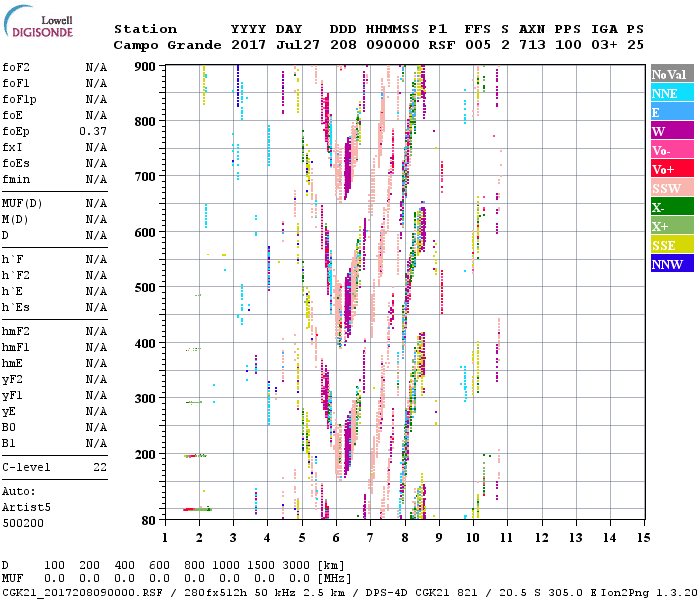Select the SSW salmon legend swatch
The width and height of the screenshot is (700, 600).
tap(672, 188)
